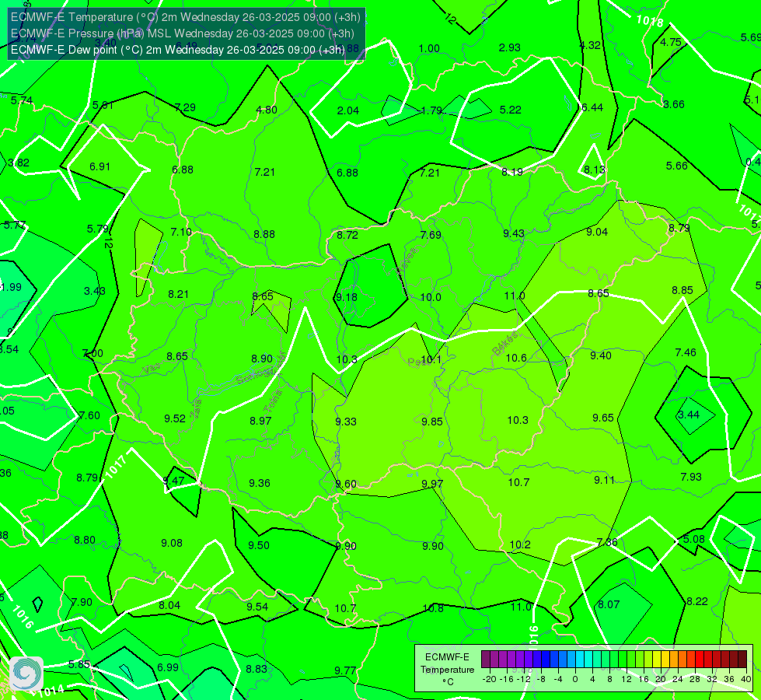Viewport: 761px width, 700px height.
Task: Click the 8.19 temperature value
Action: tap(512, 171)
